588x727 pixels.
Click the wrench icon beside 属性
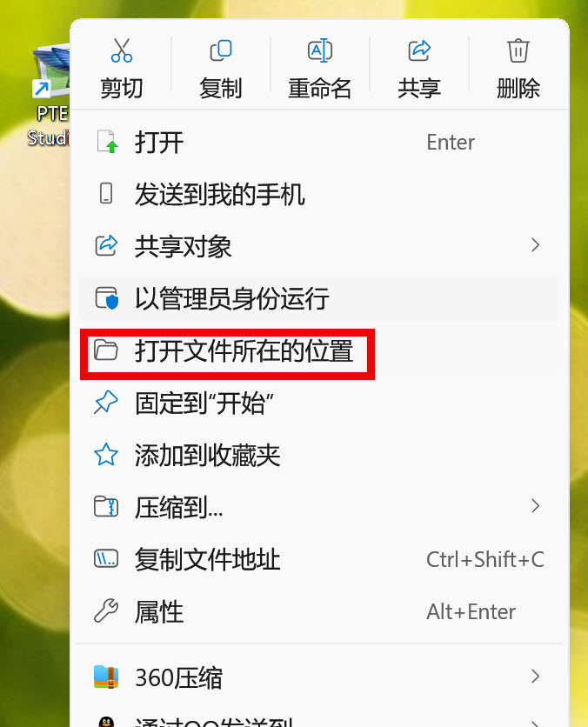click(x=106, y=610)
